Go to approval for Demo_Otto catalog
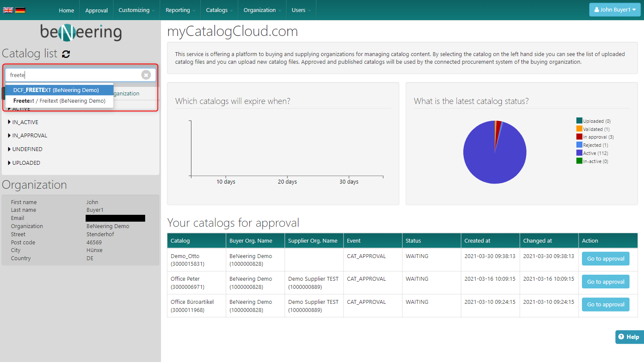 (x=605, y=259)
